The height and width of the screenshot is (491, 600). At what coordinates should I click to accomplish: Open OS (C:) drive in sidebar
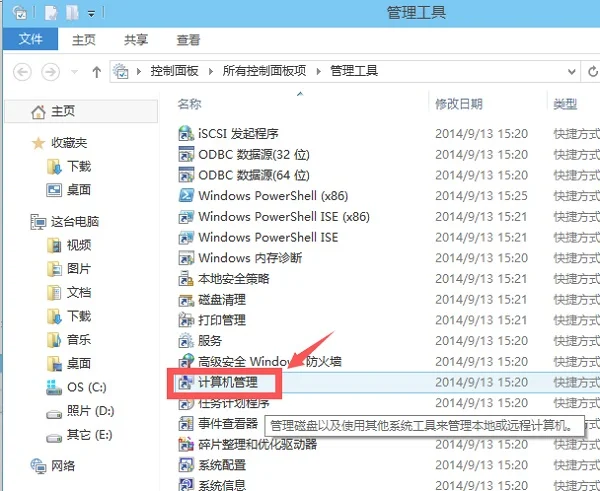87,387
